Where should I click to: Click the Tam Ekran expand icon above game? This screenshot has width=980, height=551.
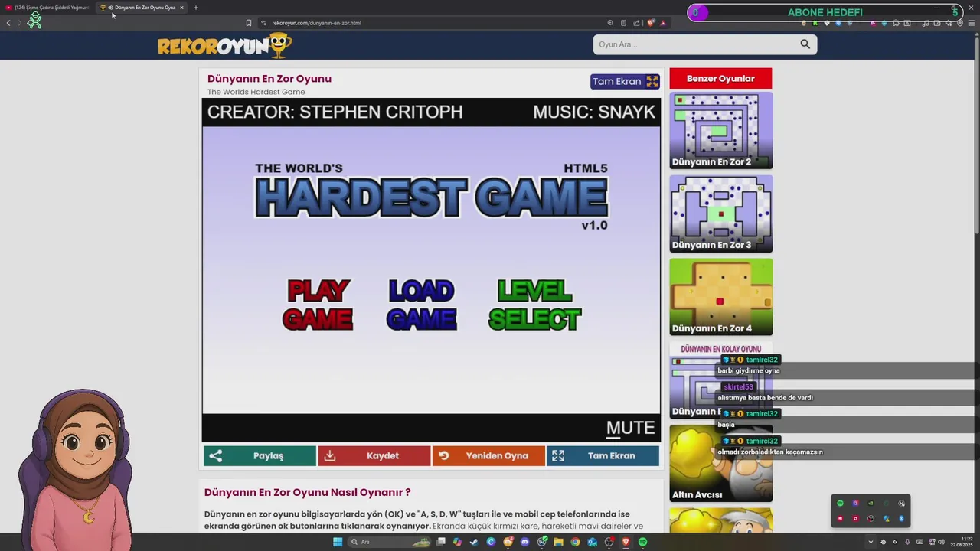[652, 81]
